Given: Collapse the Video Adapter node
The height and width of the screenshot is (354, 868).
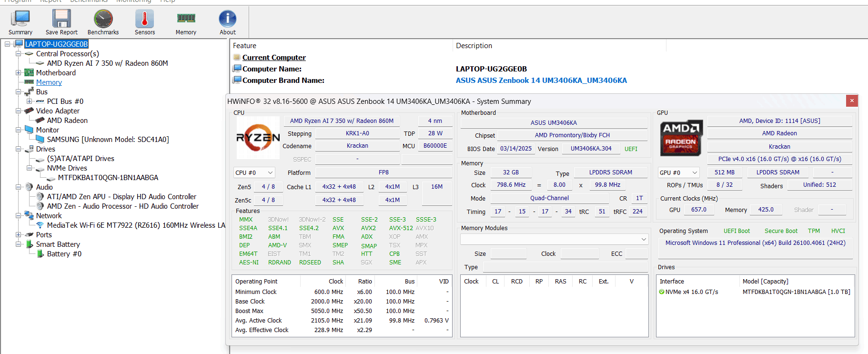Looking at the screenshot, I should pos(18,111).
